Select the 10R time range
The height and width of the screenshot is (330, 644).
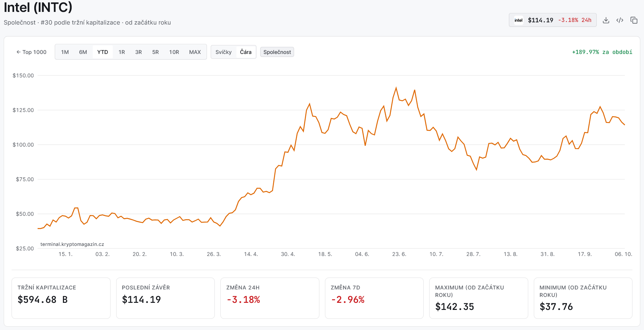pos(174,52)
